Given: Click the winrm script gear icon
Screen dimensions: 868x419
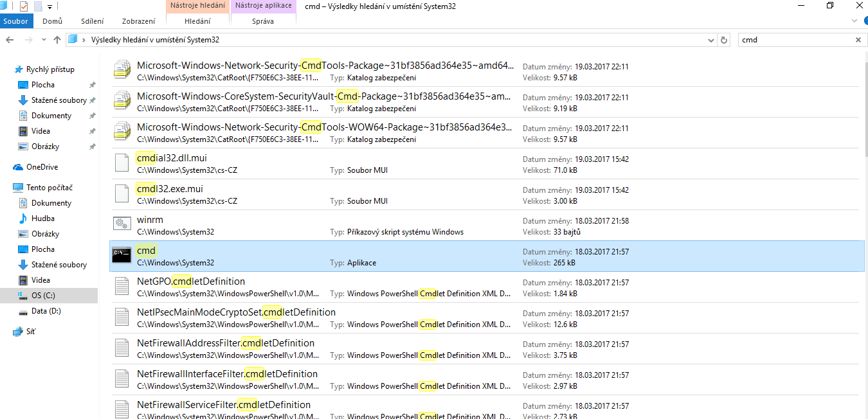Looking at the screenshot, I should (122, 225).
